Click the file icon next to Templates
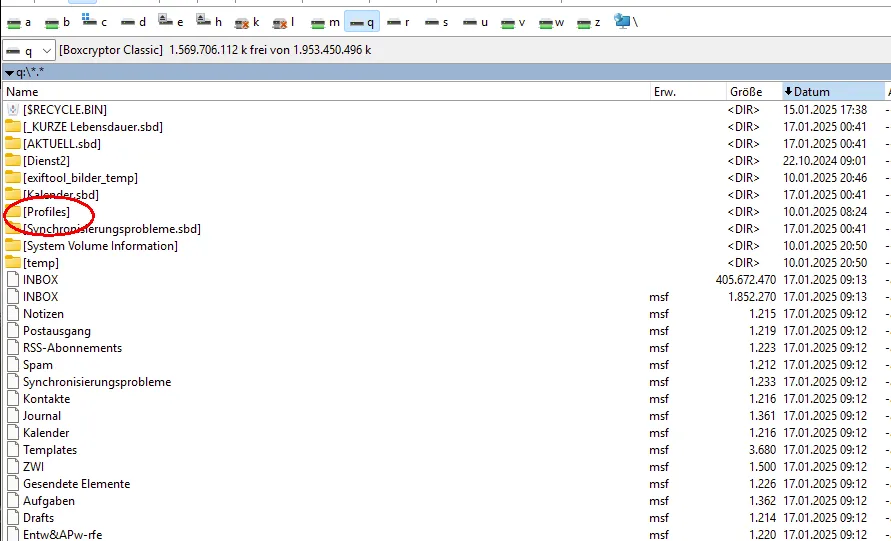The width and height of the screenshot is (891, 541). click(13, 450)
